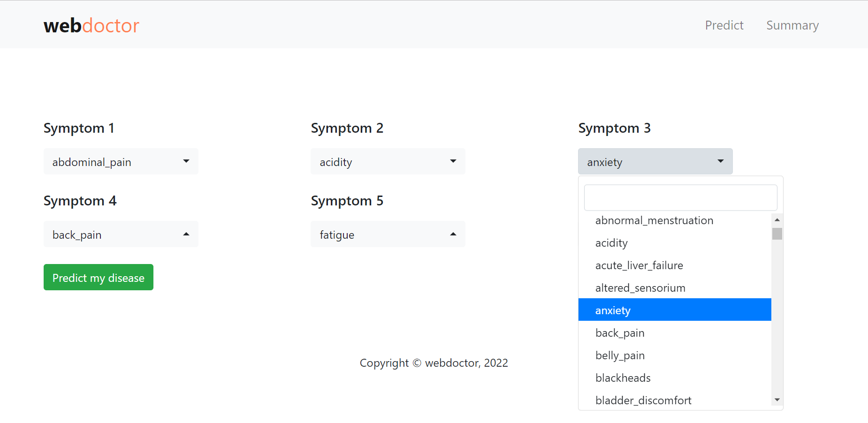Select bladder_discomfort as Symptom 3
This screenshot has height=423, width=868.
[643, 400]
